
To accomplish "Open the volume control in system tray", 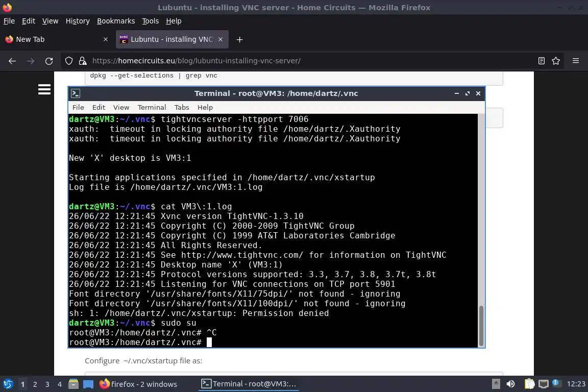I will [510, 384].
